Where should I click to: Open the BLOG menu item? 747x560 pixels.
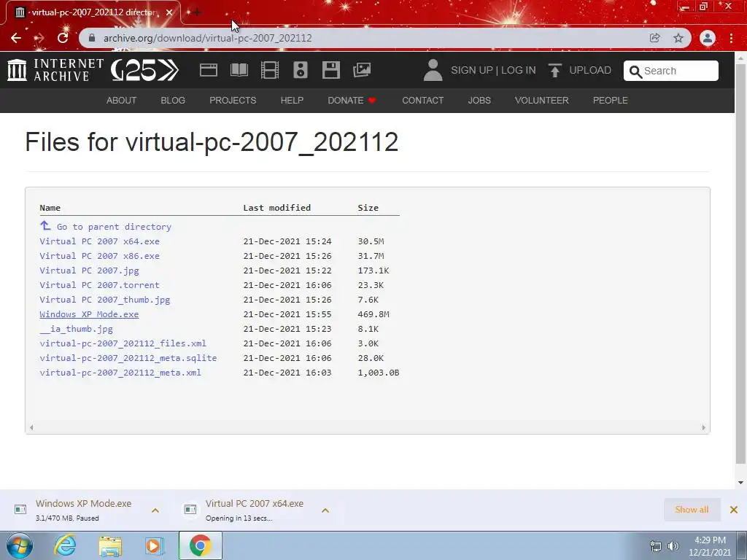click(173, 101)
